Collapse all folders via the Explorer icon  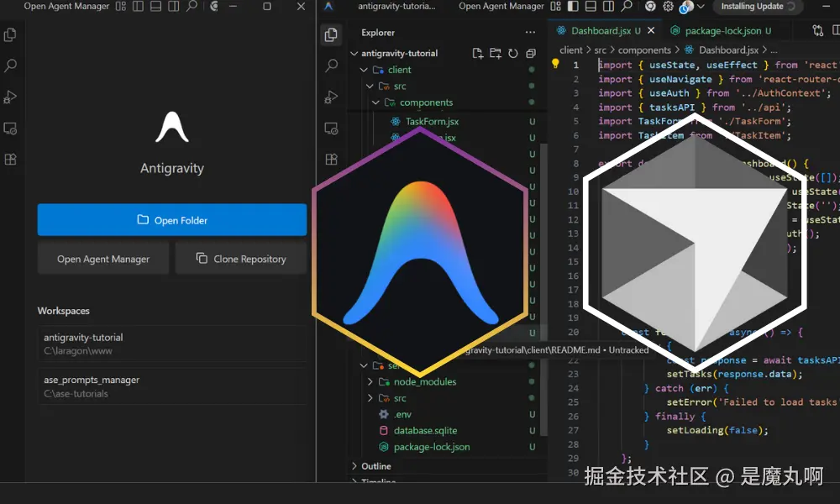[530, 53]
